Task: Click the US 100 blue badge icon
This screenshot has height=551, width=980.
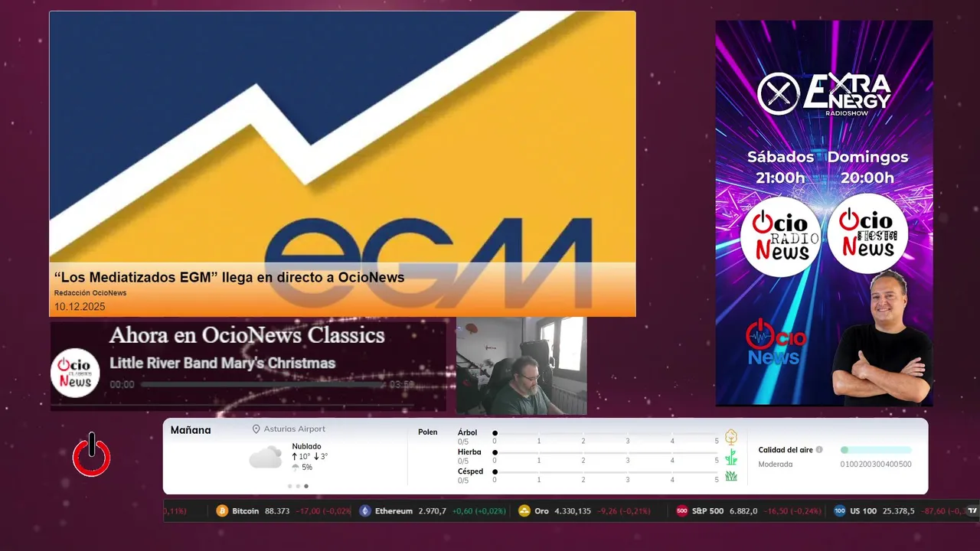Action: (840, 510)
